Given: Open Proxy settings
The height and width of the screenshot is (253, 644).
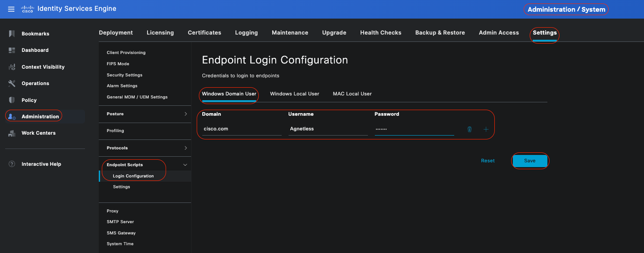Looking at the screenshot, I should tap(112, 211).
